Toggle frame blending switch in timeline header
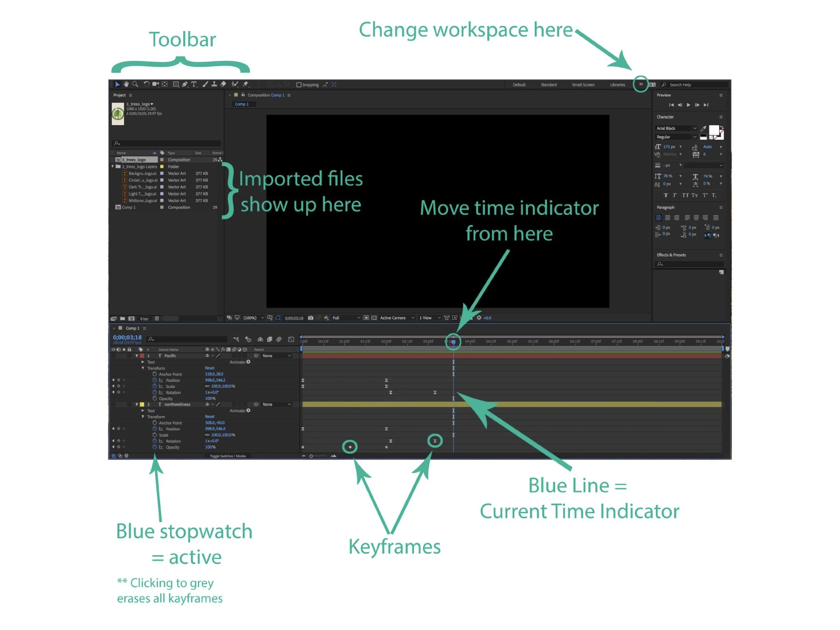Viewport: 840px width, 630px height. click(x=269, y=339)
